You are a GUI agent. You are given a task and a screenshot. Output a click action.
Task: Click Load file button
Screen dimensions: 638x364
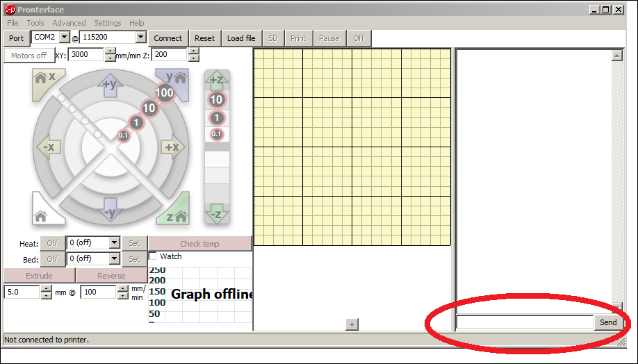pos(241,38)
